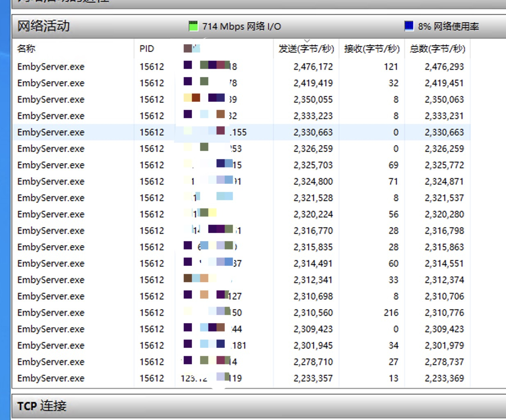Image resolution: width=506 pixels, height=420 pixels.
Task: Click the receive value 216
Action: tap(391, 313)
